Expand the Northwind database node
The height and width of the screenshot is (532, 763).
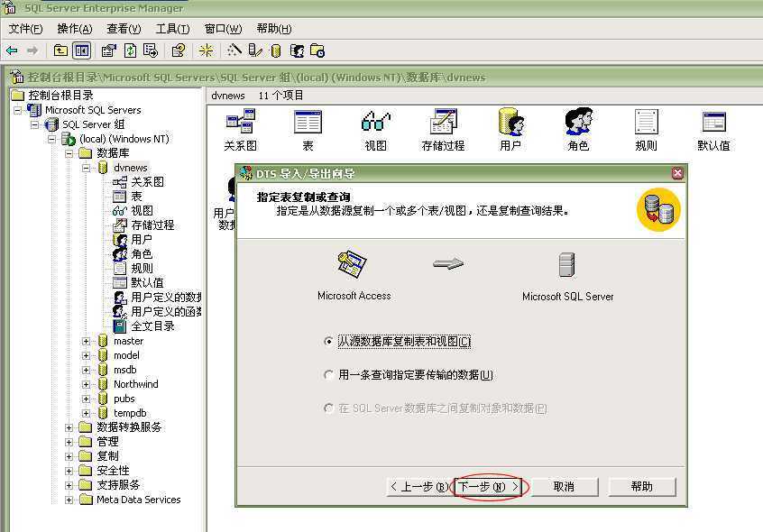coord(86,385)
